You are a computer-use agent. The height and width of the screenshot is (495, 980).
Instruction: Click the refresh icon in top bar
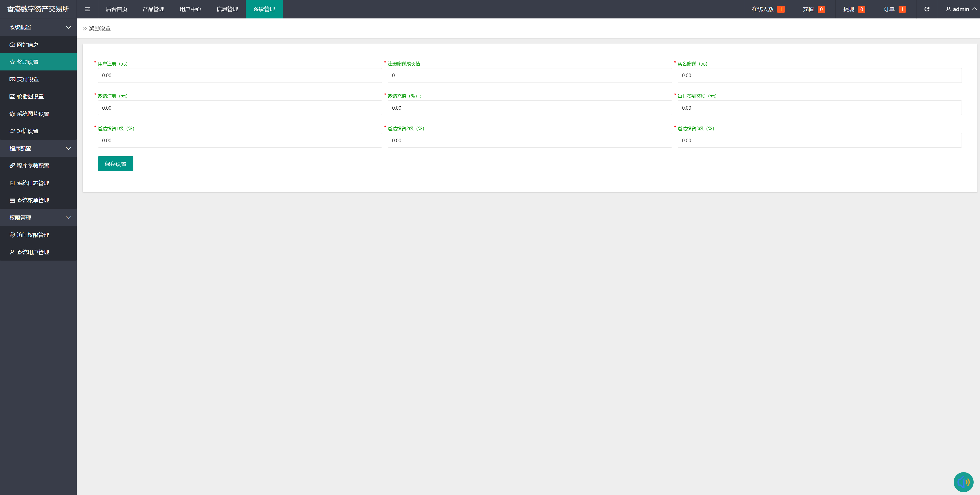927,9
